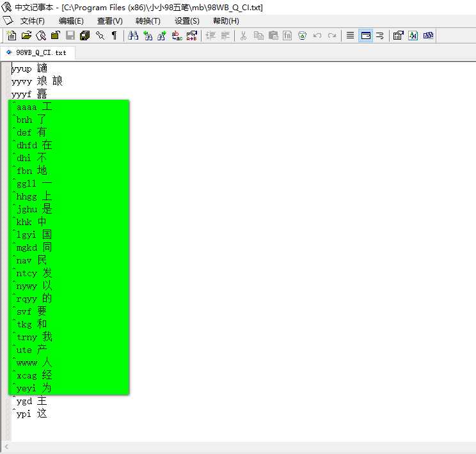Click the line 'yyyf 嚞'
This screenshot has width=476, height=454.
click(x=29, y=94)
